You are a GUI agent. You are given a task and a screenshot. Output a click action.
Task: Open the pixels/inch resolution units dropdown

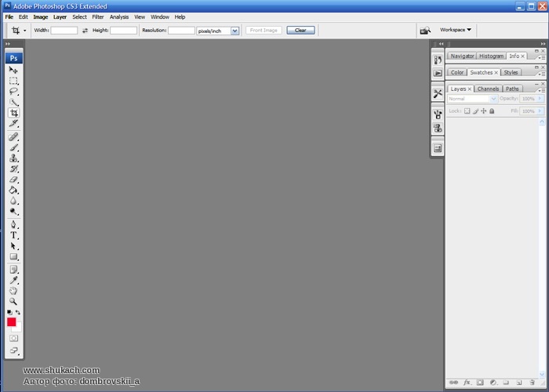click(x=235, y=31)
